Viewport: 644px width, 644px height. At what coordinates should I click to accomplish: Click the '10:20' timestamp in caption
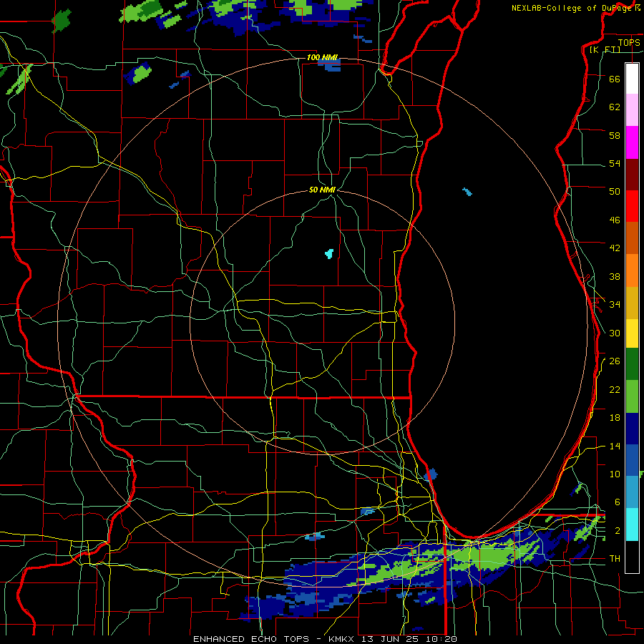(441, 639)
